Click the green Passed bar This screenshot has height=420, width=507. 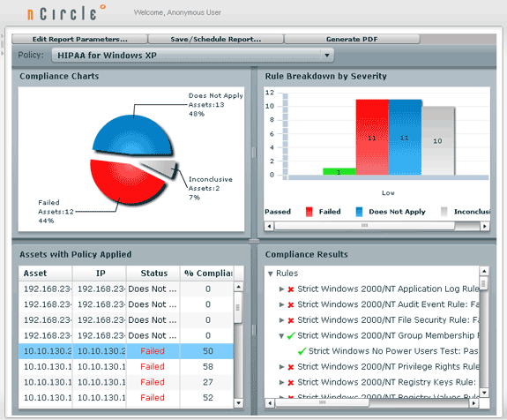pyautogui.click(x=339, y=171)
